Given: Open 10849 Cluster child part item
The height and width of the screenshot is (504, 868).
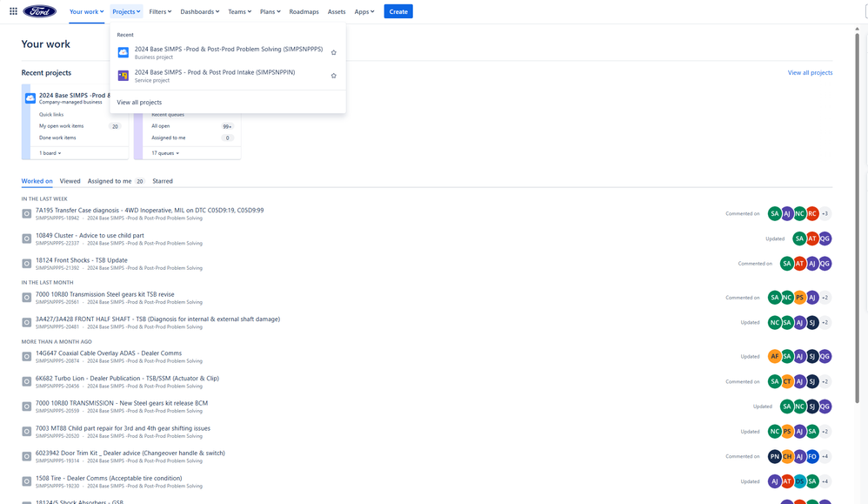Looking at the screenshot, I should pos(90,235).
